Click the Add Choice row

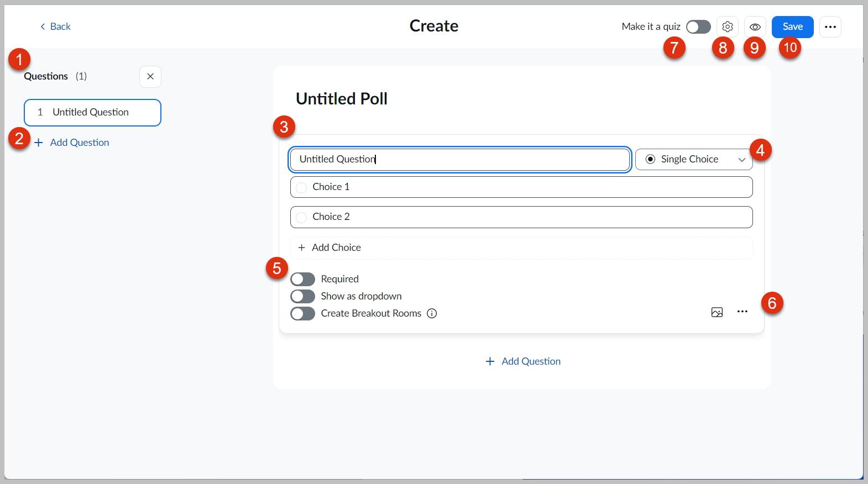click(x=521, y=248)
